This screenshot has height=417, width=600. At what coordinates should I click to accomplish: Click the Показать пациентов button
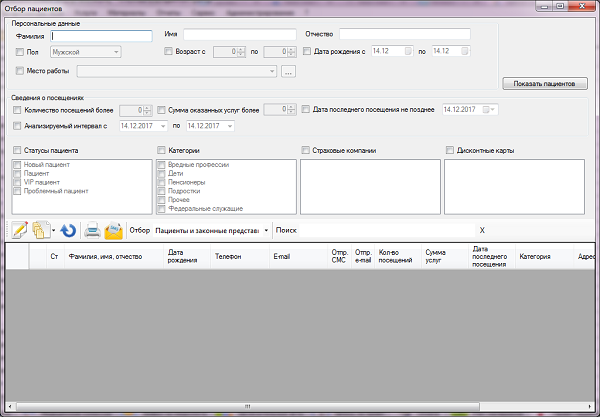tap(545, 83)
